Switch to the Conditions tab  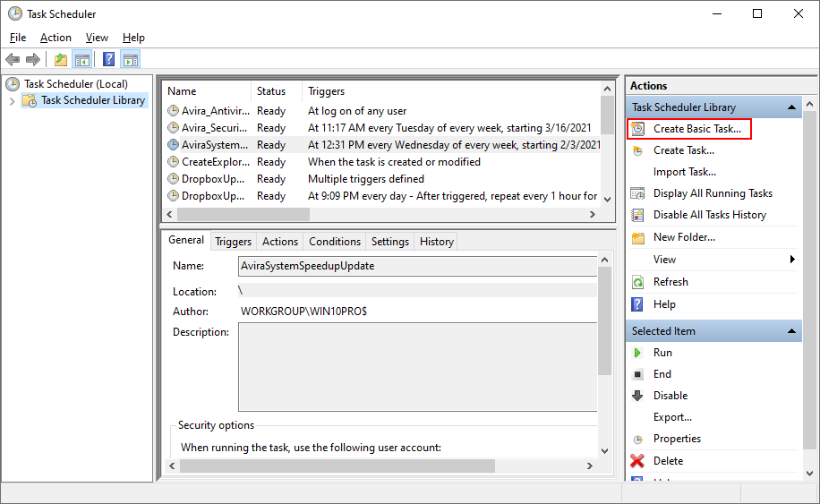[x=335, y=242]
